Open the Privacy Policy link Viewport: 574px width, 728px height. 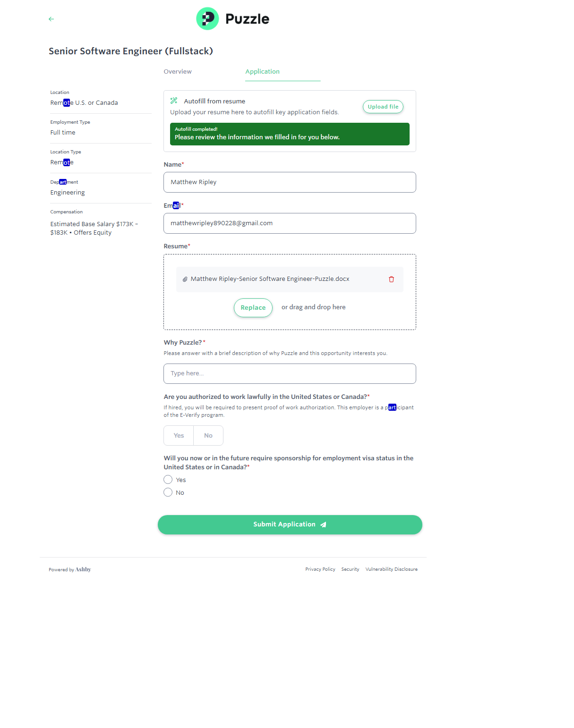pyautogui.click(x=320, y=569)
